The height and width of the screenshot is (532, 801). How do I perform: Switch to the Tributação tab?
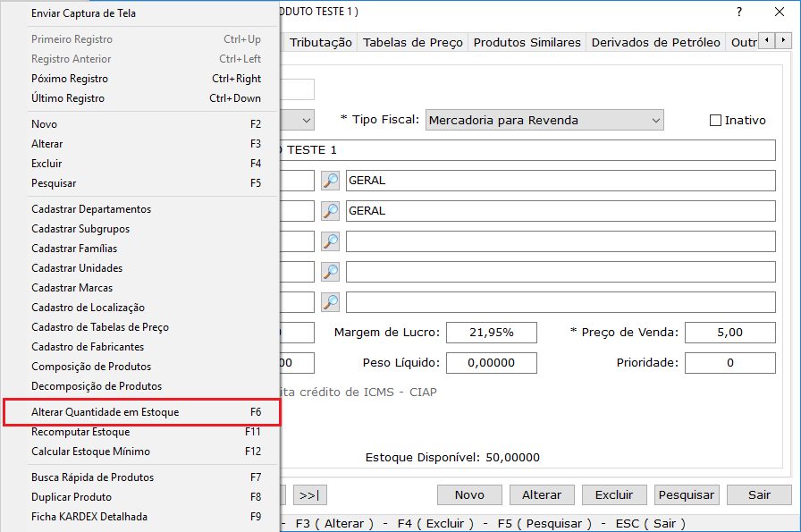[321, 42]
